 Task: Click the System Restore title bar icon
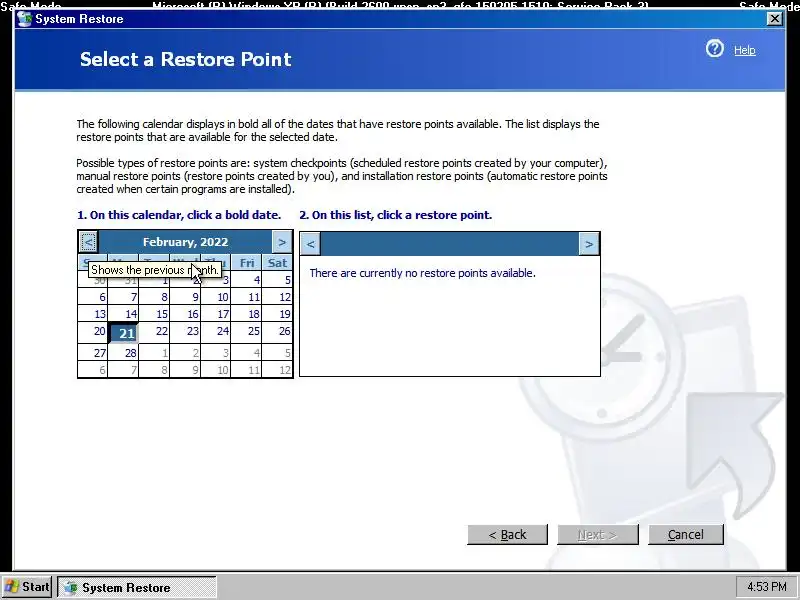23,19
